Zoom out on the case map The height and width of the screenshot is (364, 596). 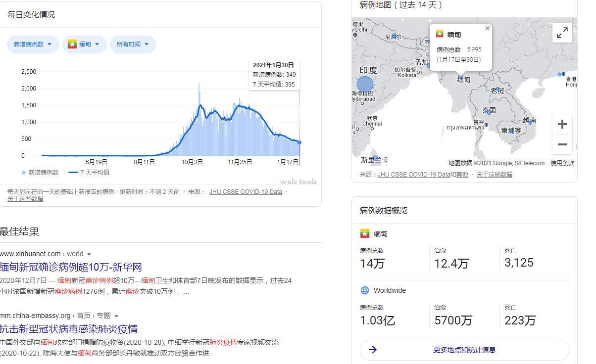[562, 144]
